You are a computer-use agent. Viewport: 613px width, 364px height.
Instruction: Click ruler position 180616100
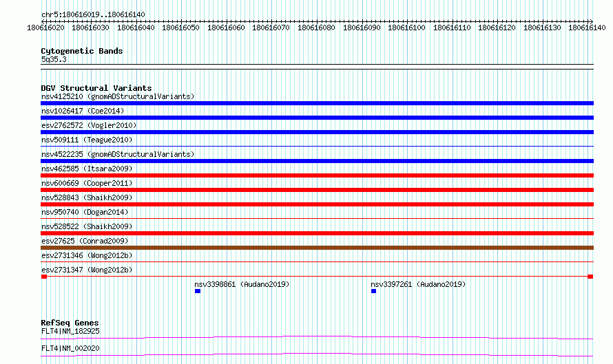click(x=407, y=28)
